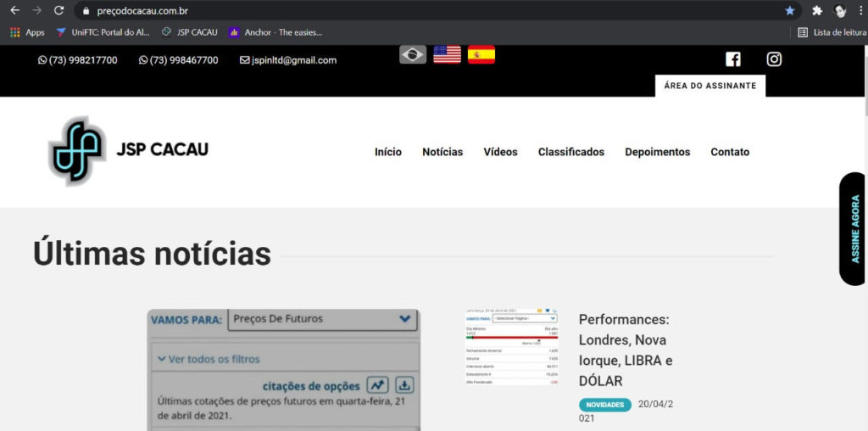
Task: Click the JSP CACAU logo
Action: [128, 151]
